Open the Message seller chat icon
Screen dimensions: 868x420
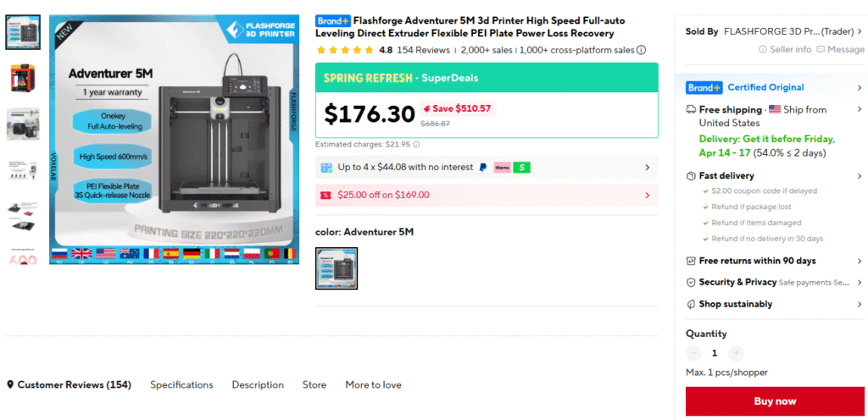[821, 50]
